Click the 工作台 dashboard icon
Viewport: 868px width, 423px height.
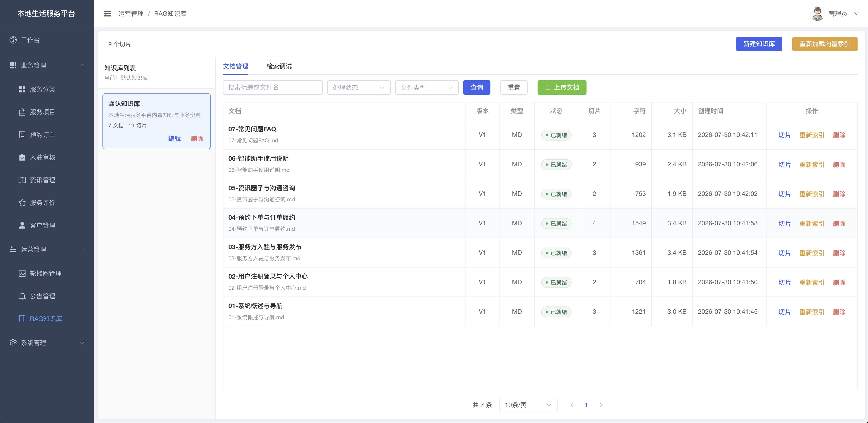[x=13, y=40]
